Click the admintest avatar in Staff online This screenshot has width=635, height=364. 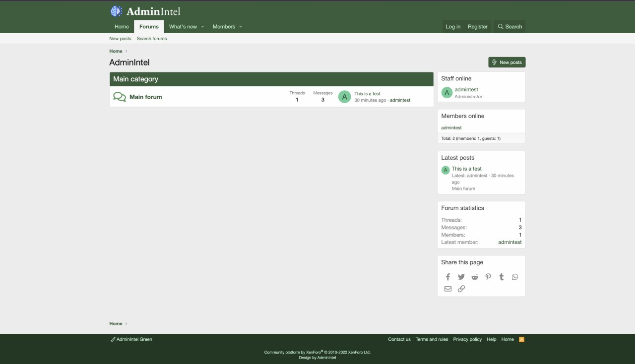(x=446, y=93)
